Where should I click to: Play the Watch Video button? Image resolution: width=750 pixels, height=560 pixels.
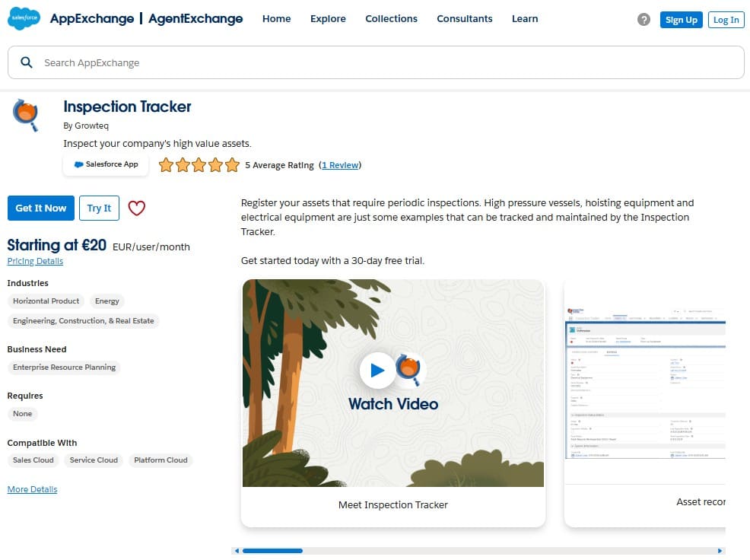point(377,370)
